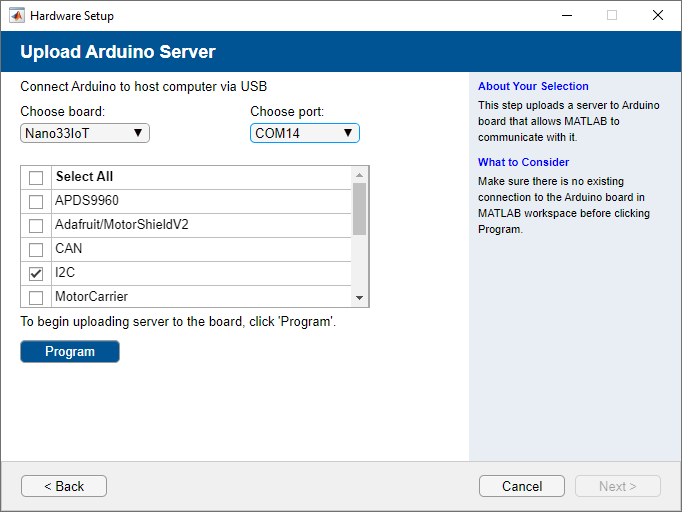Toggle the MotorCarrier checkbox
Screen dimensions: 682x512
pos(36,297)
